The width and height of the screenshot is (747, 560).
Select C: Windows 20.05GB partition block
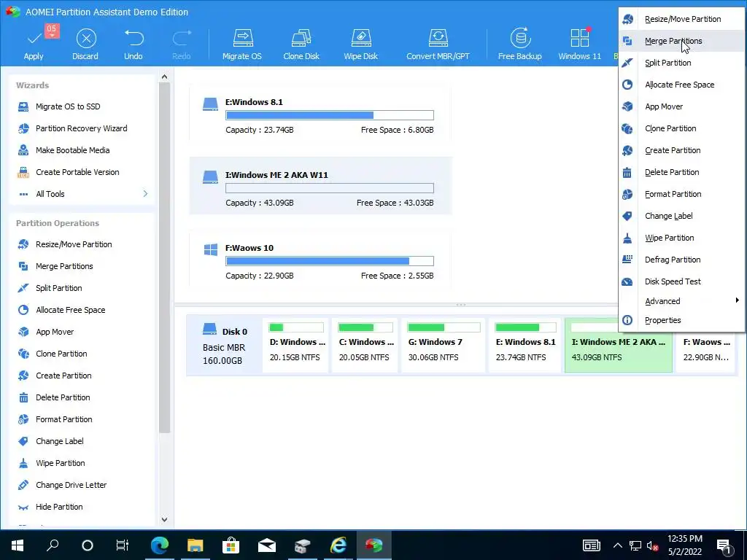pos(365,346)
